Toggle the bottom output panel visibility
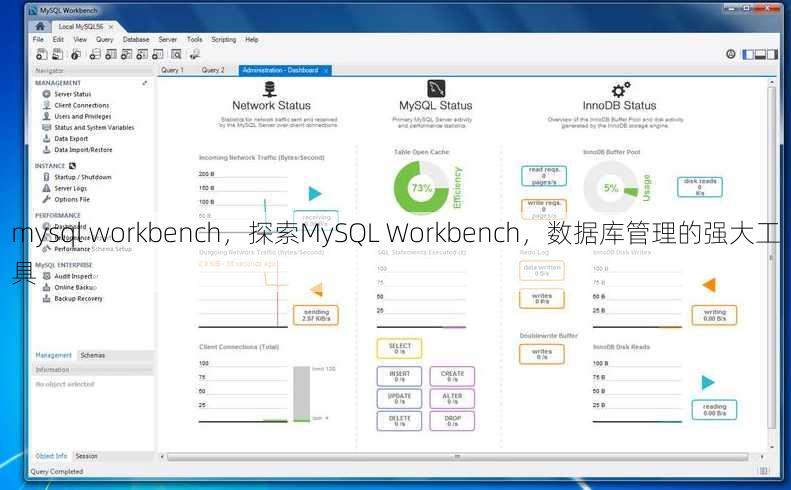The width and height of the screenshot is (791, 490). click(760, 54)
